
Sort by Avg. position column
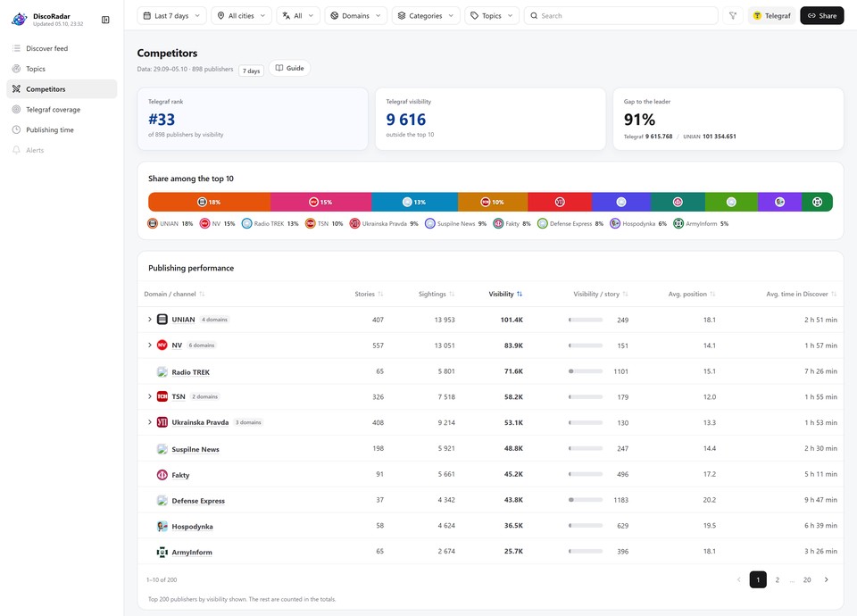point(691,294)
